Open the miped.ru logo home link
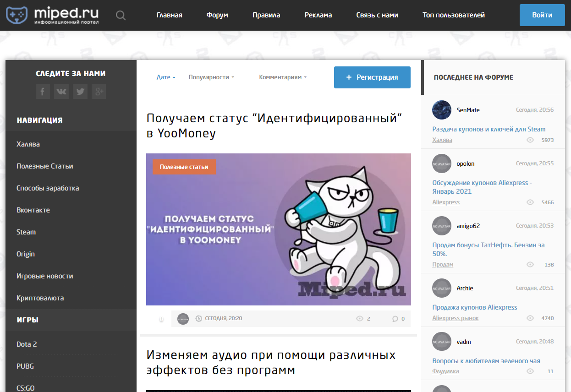Image resolution: width=571 pixels, height=392 pixels. (x=52, y=15)
